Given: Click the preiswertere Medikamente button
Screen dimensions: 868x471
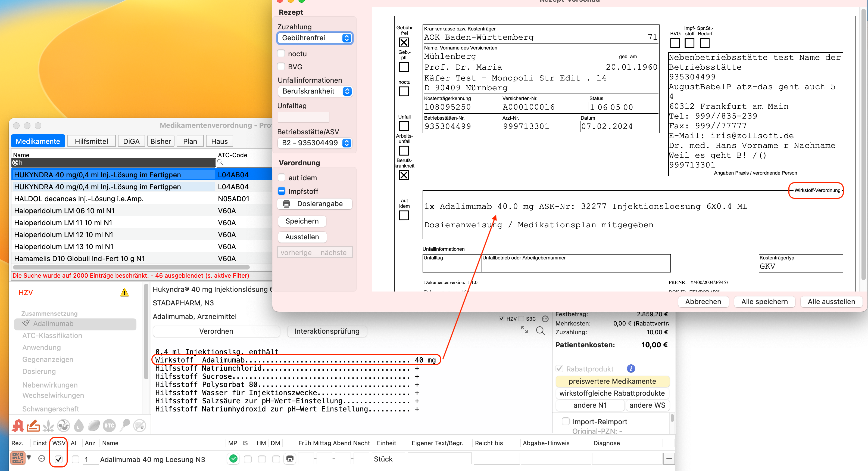Looking at the screenshot, I should tap(612, 381).
